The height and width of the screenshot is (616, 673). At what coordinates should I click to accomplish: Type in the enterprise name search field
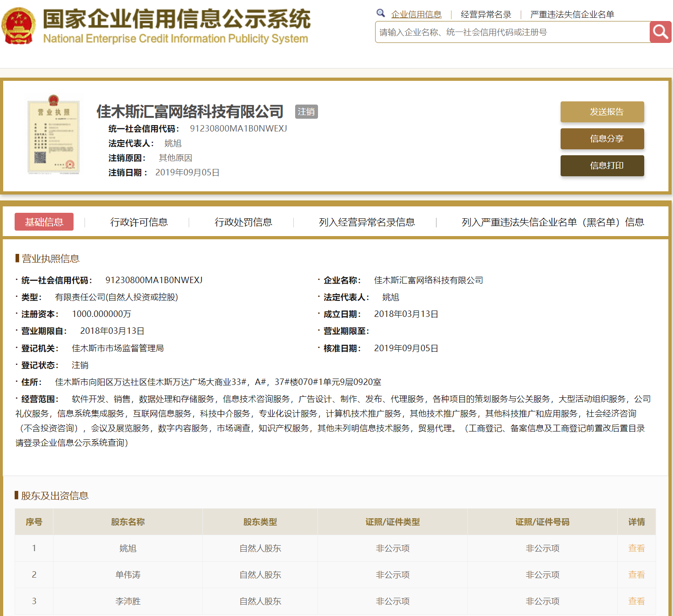[x=512, y=32]
